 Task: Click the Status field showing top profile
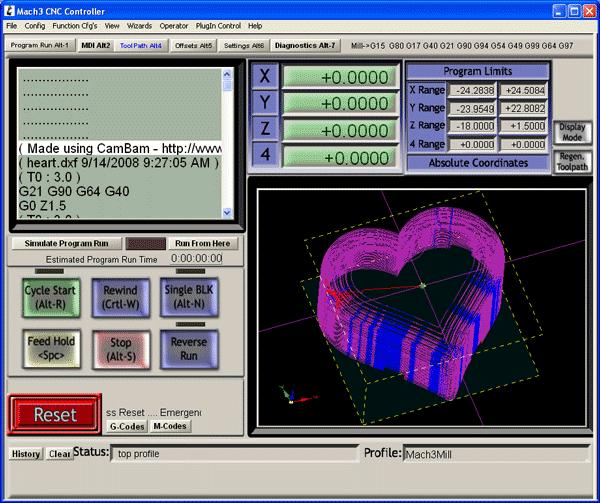click(235, 454)
